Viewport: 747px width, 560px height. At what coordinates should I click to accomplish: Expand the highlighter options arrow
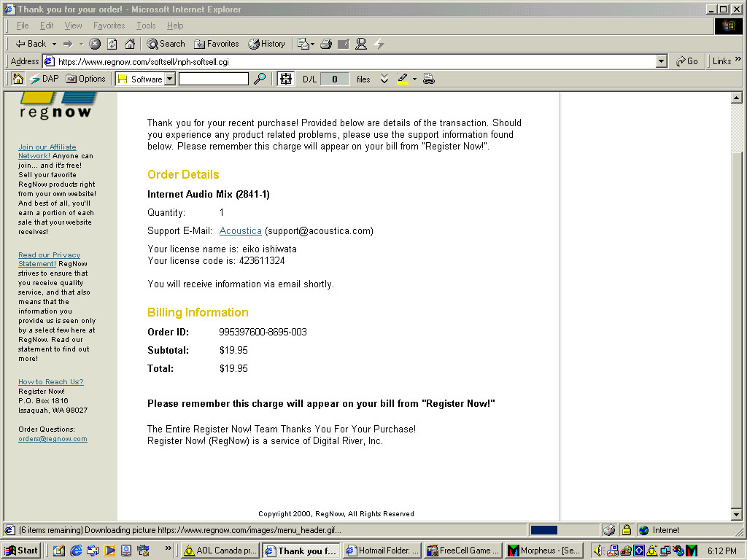click(x=414, y=79)
